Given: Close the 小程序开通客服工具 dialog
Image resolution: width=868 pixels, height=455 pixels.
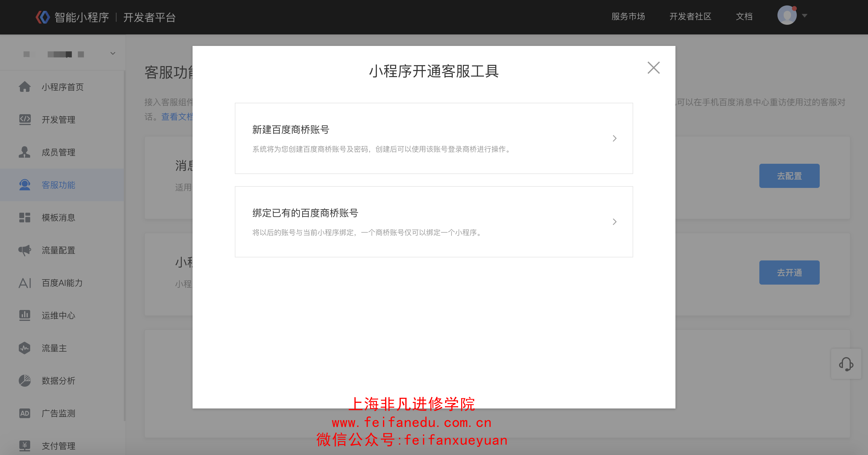Looking at the screenshot, I should pos(653,68).
